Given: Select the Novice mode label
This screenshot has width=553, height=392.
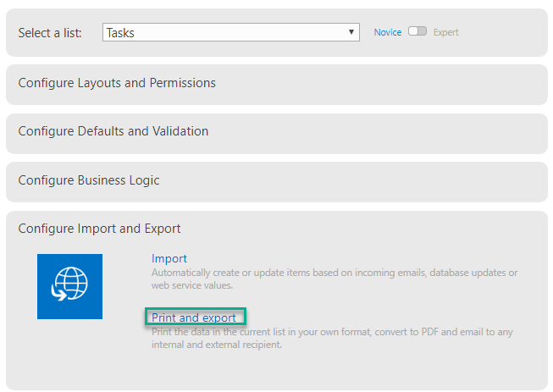Looking at the screenshot, I should tap(388, 32).
